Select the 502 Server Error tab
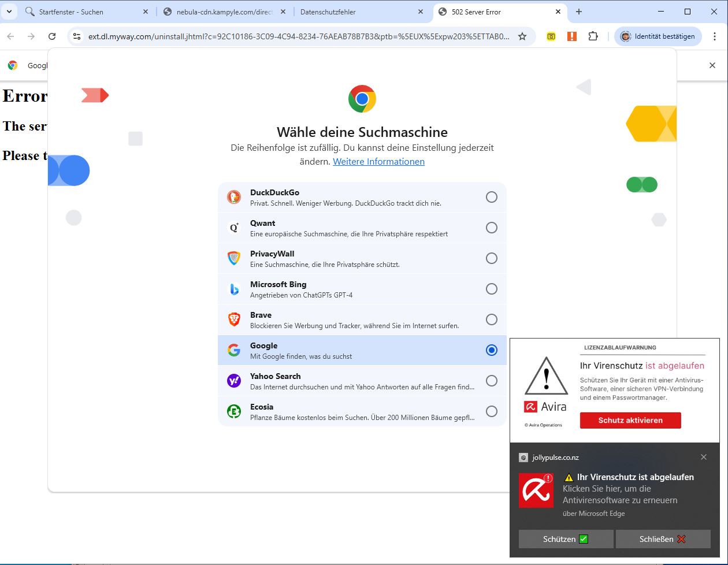 [500, 12]
